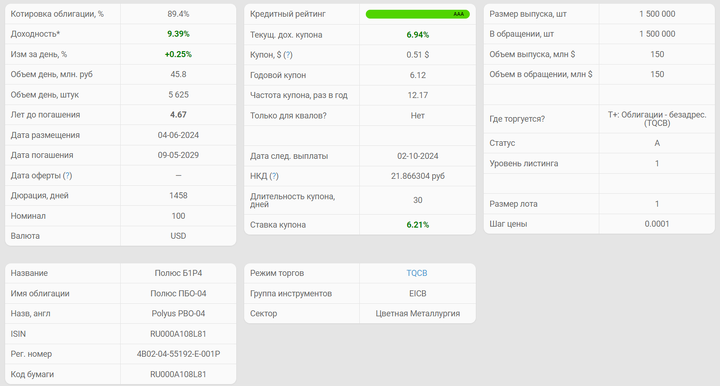720x386 pixels.
Task: Open the help tooltip next to НКД
Action: click(274, 176)
